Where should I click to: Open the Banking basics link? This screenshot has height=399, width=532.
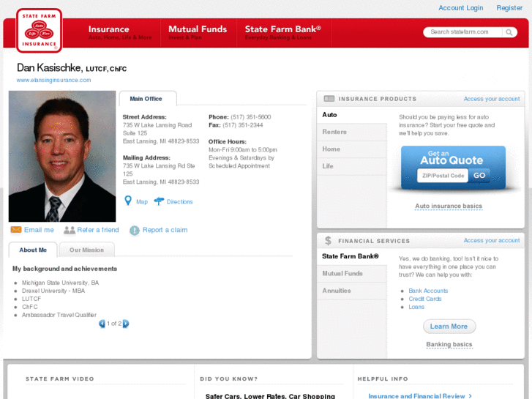(449, 344)
